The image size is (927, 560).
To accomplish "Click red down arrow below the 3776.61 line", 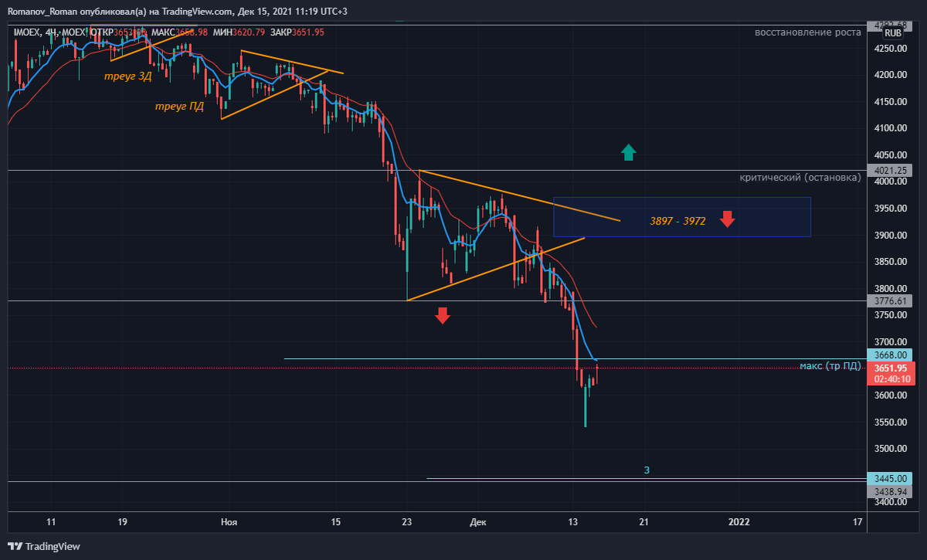I will pyautogui.click(x=442, y=314).
